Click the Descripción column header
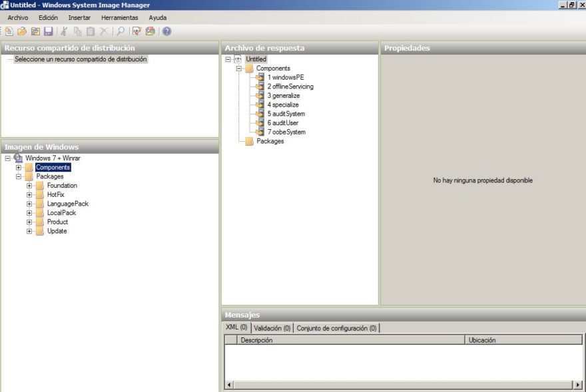Screen dimensions: 586x392 point(350,339)
